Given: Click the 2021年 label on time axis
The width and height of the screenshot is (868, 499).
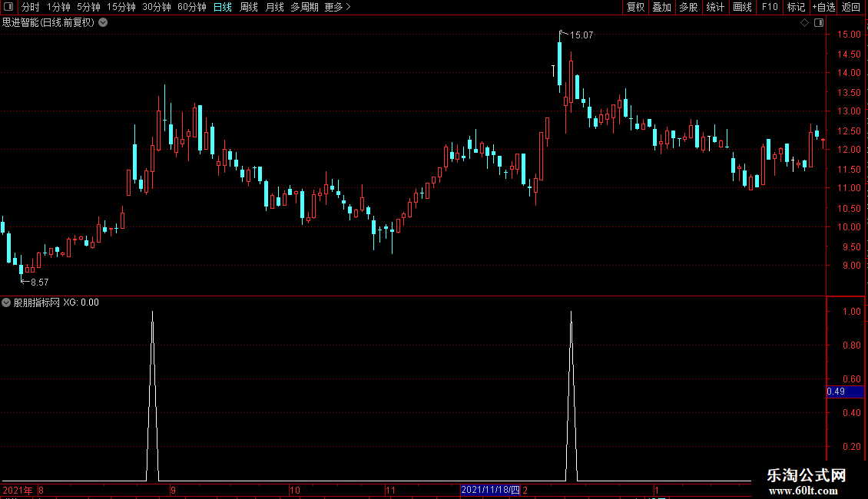Looking at the screenshot, I should tap(17, 490).
